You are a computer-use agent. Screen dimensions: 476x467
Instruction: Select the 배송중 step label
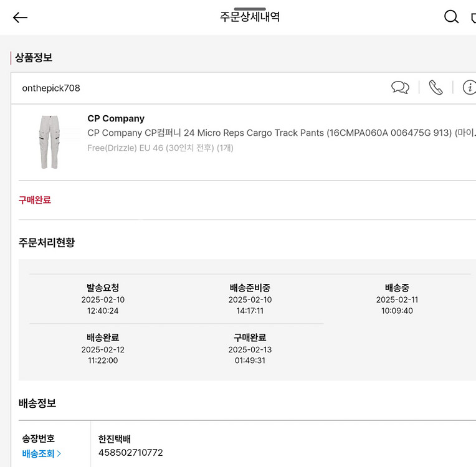(x=397, y=288)
